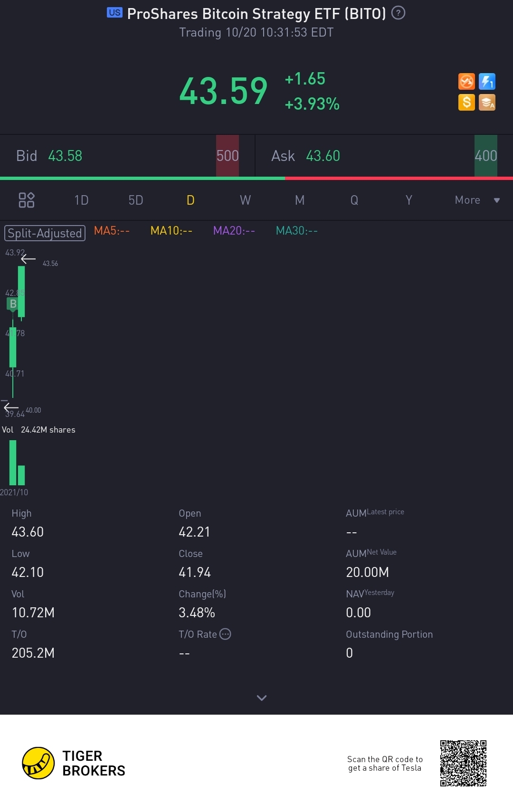This screenshot has width=513, height=812.
Task: Tap the Bid price 43.58
Action: (66, 156)
